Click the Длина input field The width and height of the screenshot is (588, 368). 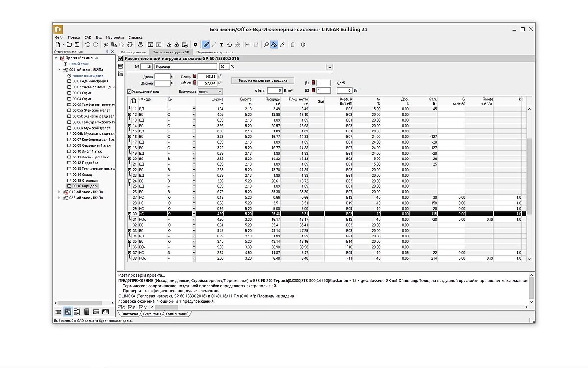coord(162,76)
